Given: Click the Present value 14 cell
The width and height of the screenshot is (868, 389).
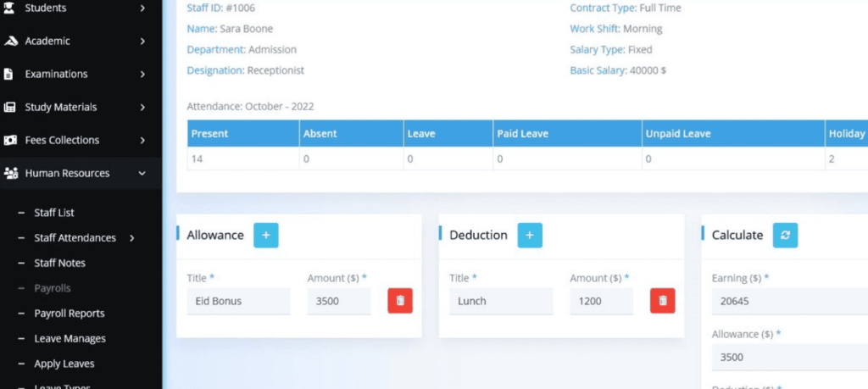Looking at the screenshot, I should point(243,158).
